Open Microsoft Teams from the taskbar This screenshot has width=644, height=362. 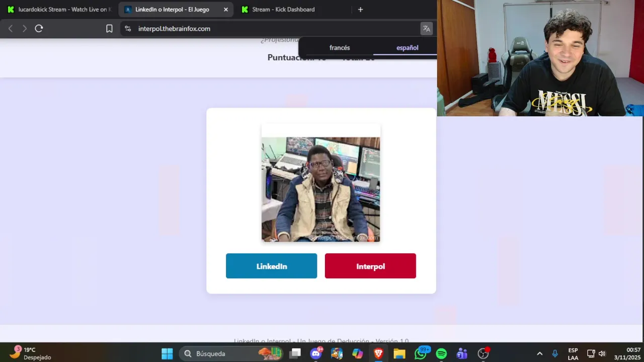[462, 353]
